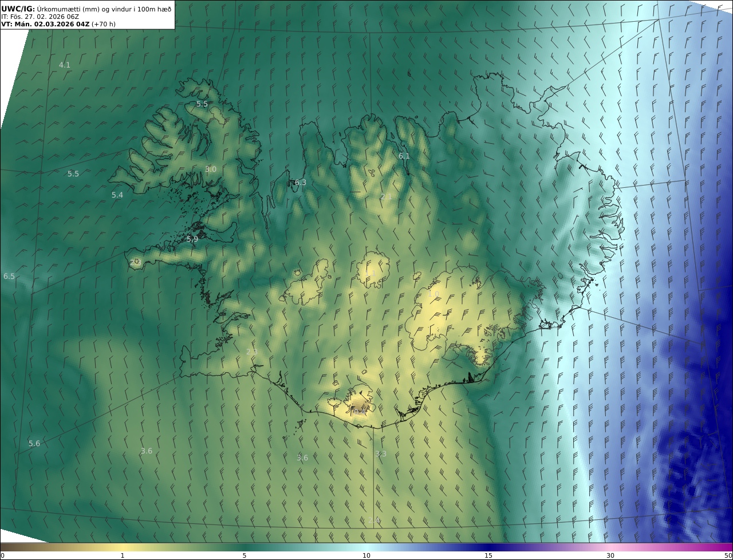The height and width of the screenshot is (560, 733).
Task: Click the 2.4 value label on the map
Action: pos(374,520)
